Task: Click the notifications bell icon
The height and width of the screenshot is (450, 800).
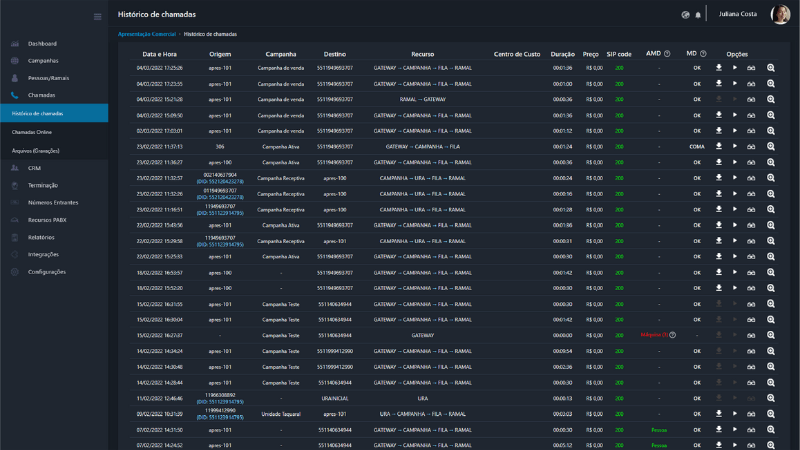Action: tap(698, 15)
